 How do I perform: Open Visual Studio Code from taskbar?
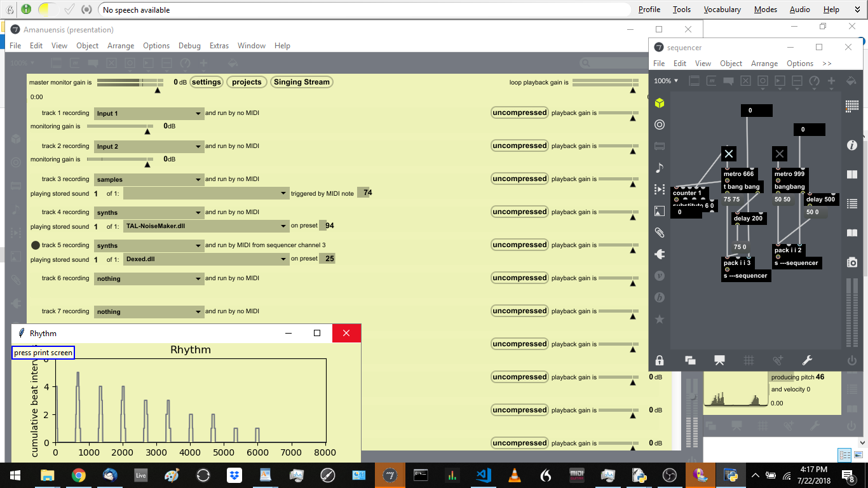[484, 475]
